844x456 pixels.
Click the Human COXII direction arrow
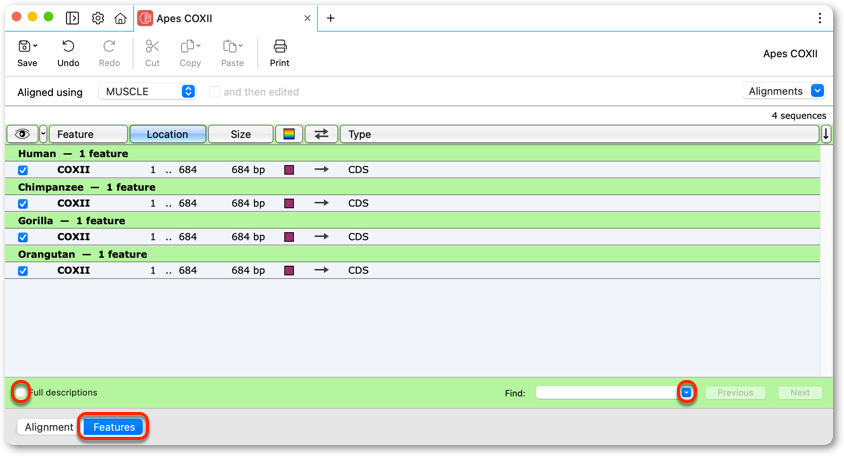click(x=321, y=170)
